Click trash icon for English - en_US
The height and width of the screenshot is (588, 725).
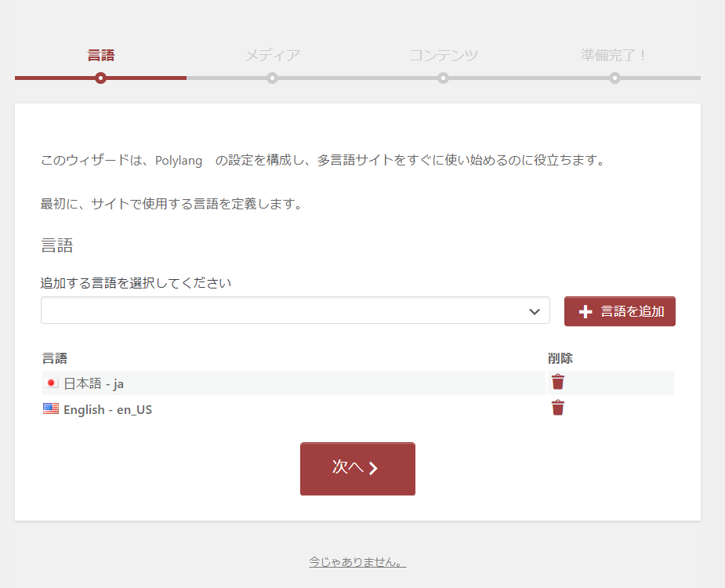pos(557,408)
